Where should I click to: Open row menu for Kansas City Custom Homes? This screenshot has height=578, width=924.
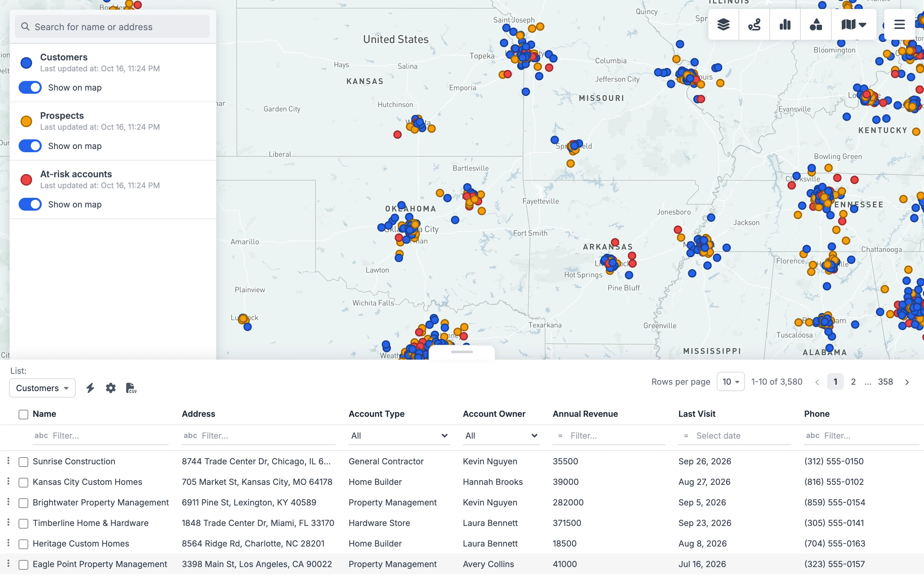pyautogui.click(x=8, y=481)
